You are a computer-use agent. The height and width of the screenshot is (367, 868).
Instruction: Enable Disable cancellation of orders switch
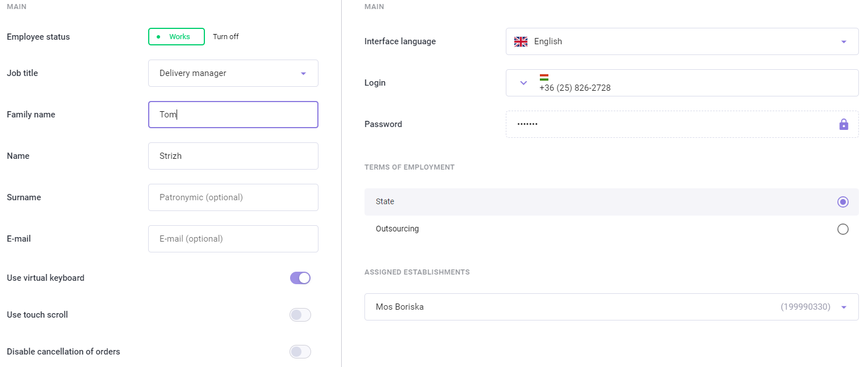point(300,352)
